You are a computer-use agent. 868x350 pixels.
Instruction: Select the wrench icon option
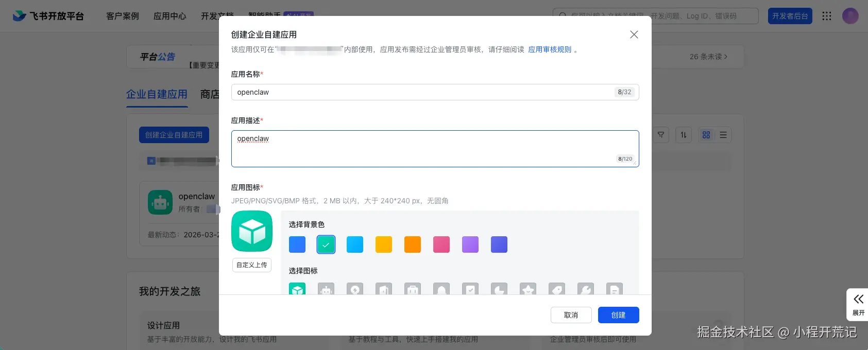[x=586, y=289]
